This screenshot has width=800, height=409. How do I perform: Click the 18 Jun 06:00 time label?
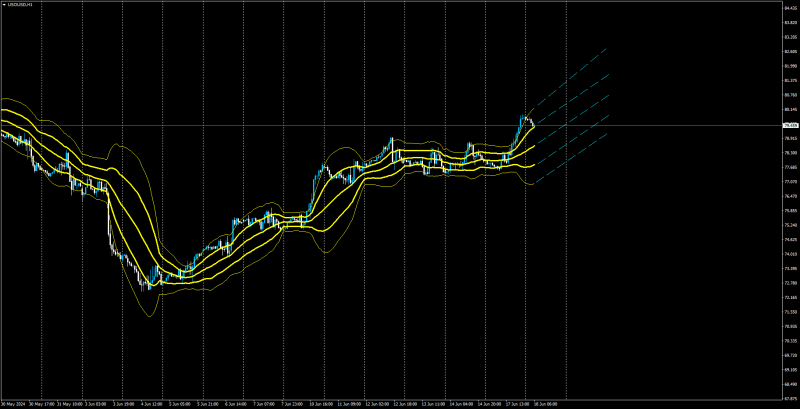tap(546, 404)
